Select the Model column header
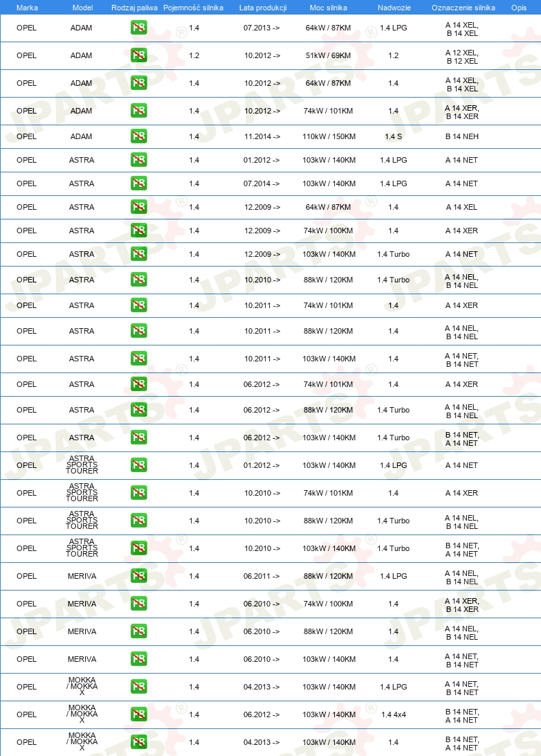The width and height of the screenshot is (541, 756). pyautogui.click(x=82, y=8)
